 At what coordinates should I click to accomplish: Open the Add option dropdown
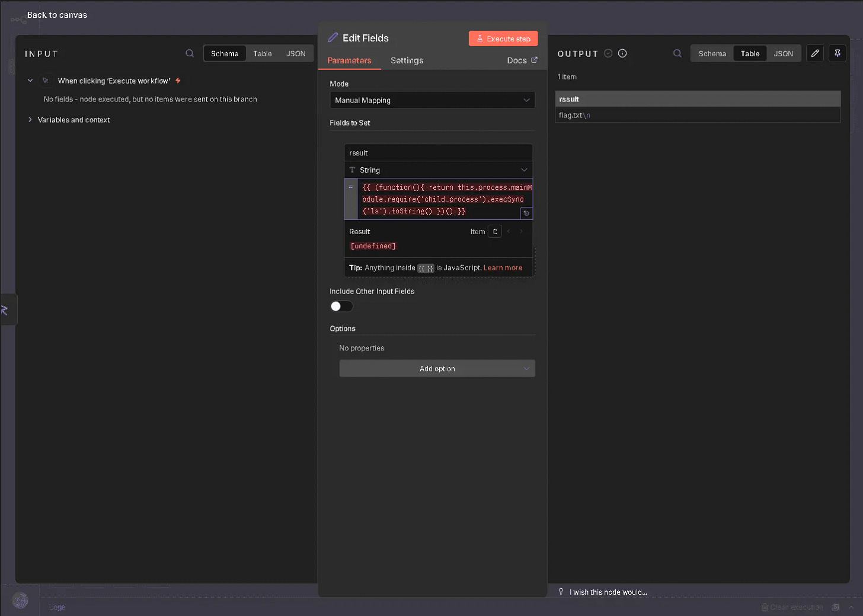tap(437, 369)
